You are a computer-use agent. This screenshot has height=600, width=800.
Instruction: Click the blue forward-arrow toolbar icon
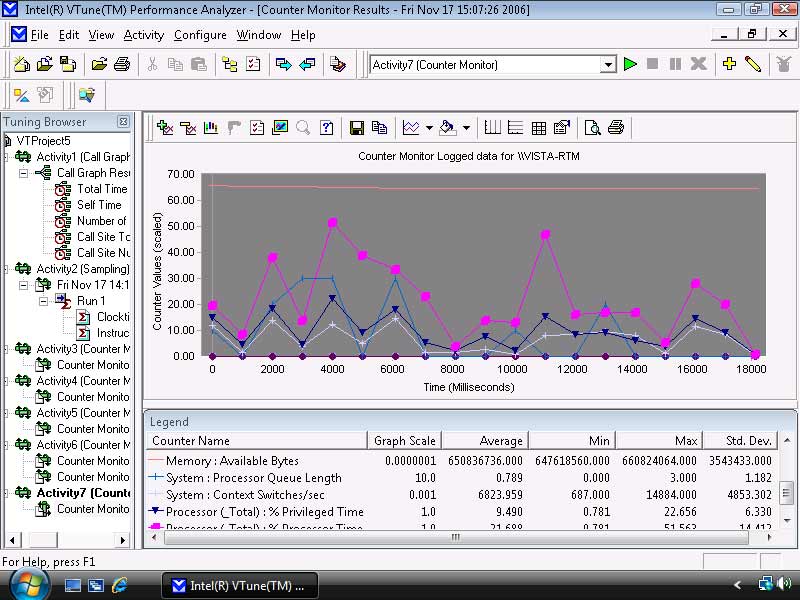coord(283,64)
